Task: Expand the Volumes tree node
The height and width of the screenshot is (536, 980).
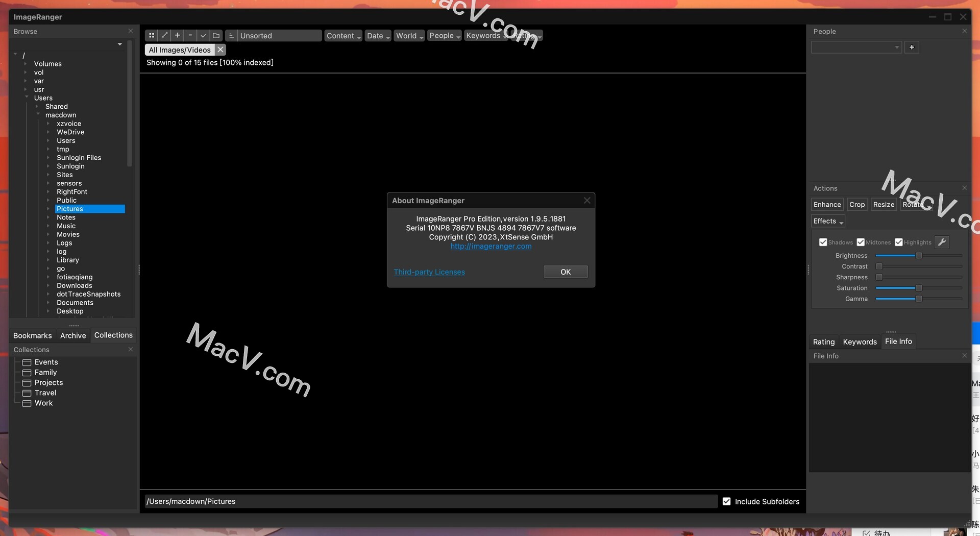Action: 25,64
